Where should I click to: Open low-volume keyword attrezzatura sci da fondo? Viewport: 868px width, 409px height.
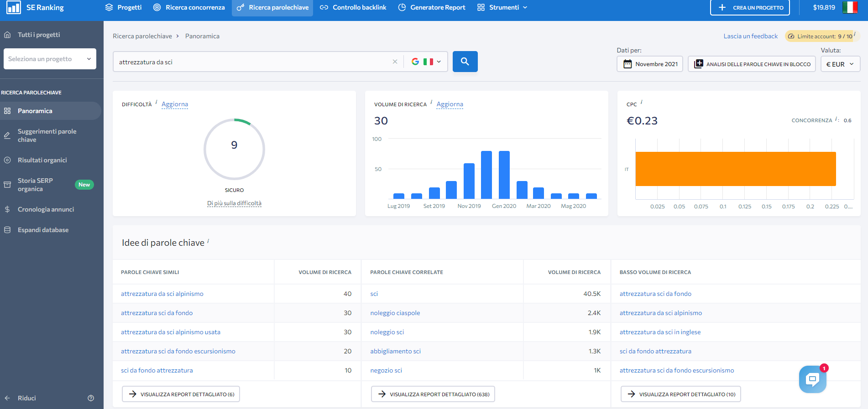pos(655,294)
